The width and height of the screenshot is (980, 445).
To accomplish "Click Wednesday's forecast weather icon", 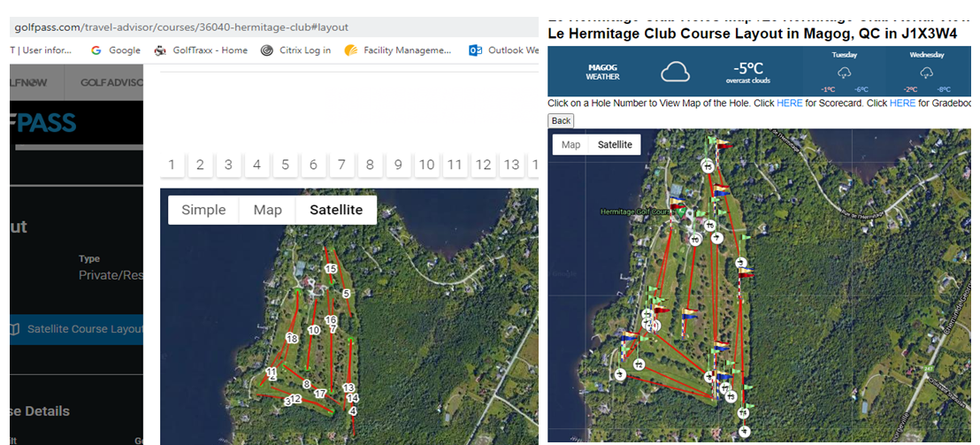I will click(x=927, y=73).
